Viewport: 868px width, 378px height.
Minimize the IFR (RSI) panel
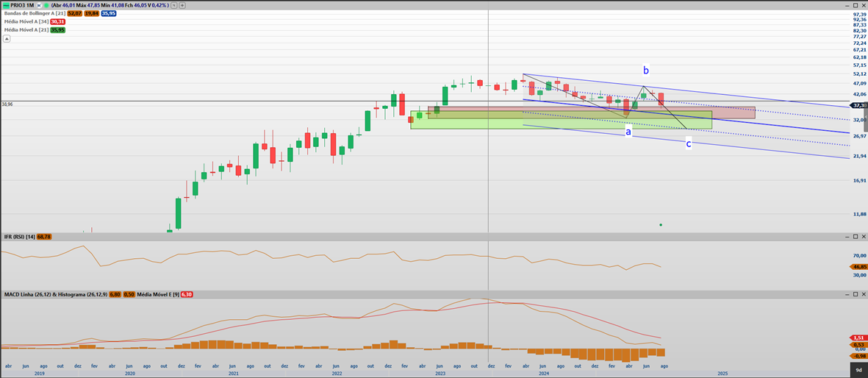[x=847, y=237]
